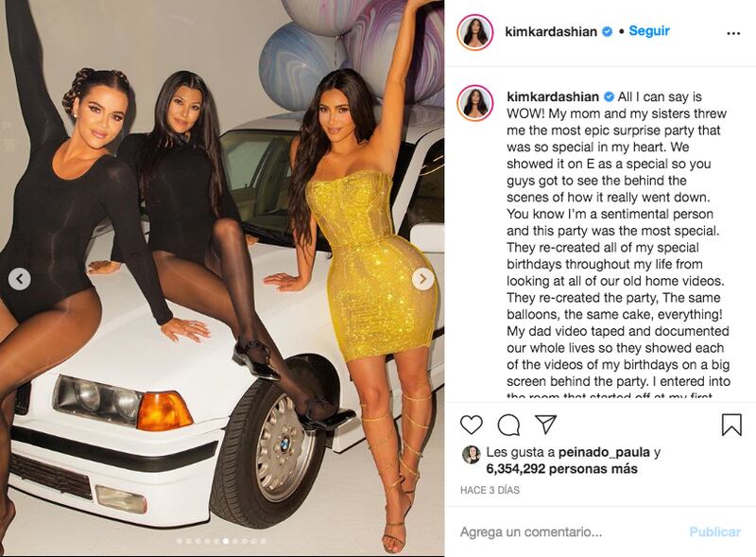Click the liker's small avatar
This screenshot has width=756, height=557.
click(x=471, y=455)
